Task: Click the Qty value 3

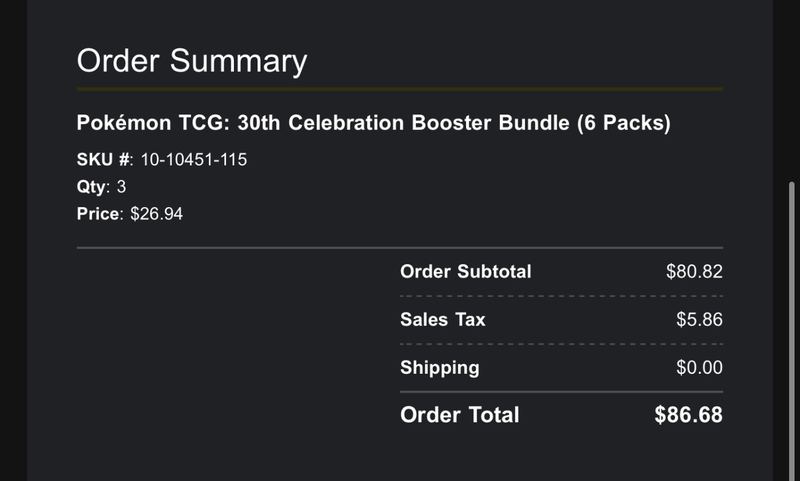Action: click(x=121, y=187)
